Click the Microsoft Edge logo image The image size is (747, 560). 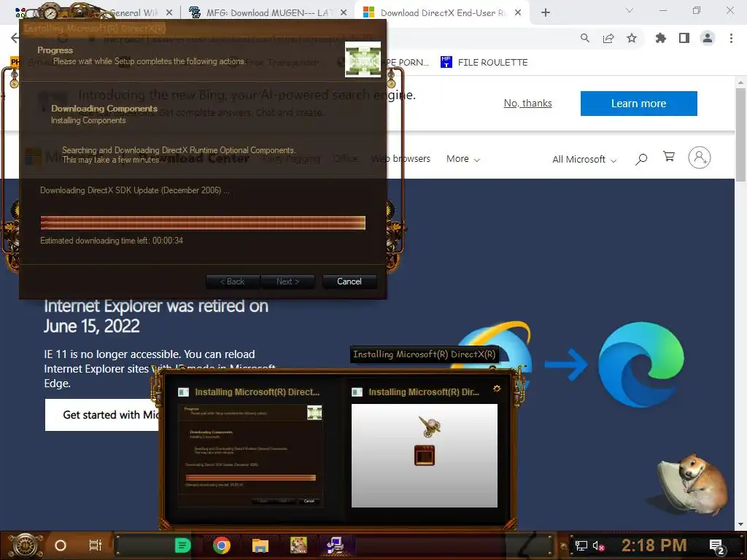coord(640,365)
